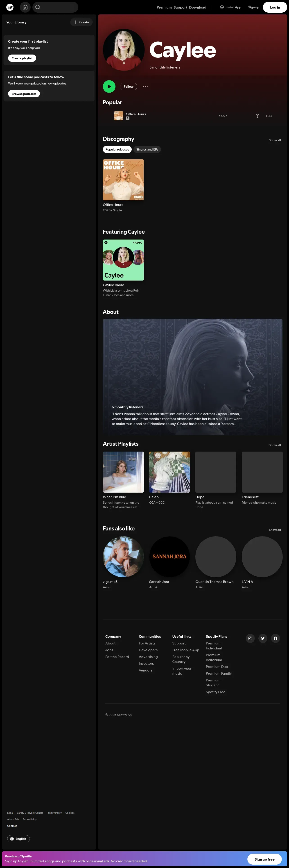Open Safety & Privacy Center link

tap(30, 813)
